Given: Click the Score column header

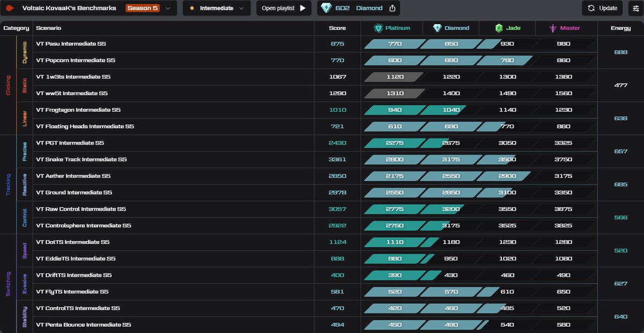Looking at the screenshot, I should tap(338, 28).
